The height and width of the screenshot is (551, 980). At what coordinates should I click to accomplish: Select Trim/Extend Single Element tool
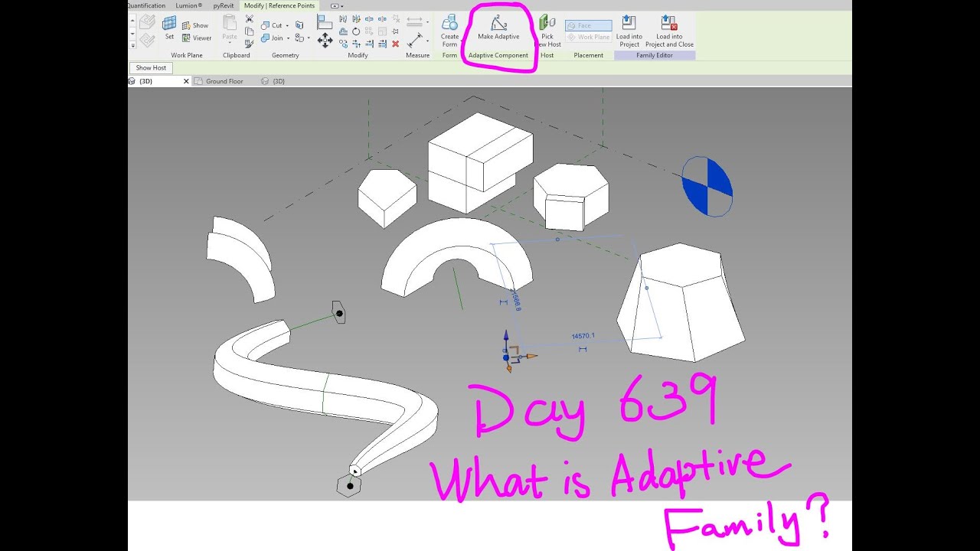pyautogui.click(x=369, y=44)
